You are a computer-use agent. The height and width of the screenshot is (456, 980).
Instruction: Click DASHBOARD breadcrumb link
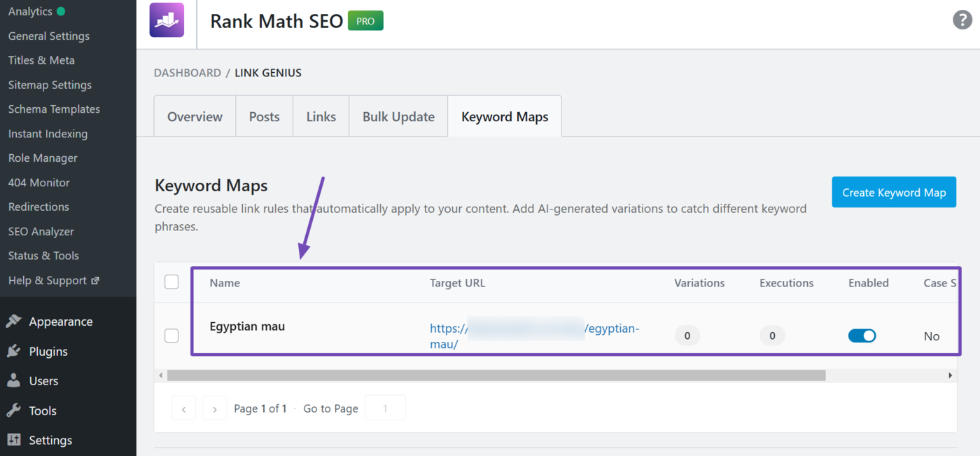point(187,73)
